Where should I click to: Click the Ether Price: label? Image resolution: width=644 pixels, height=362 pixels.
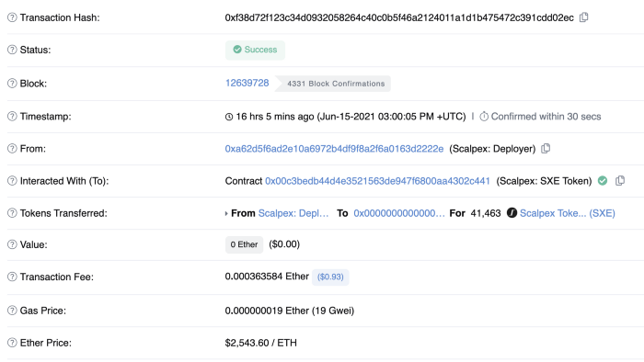46,343
